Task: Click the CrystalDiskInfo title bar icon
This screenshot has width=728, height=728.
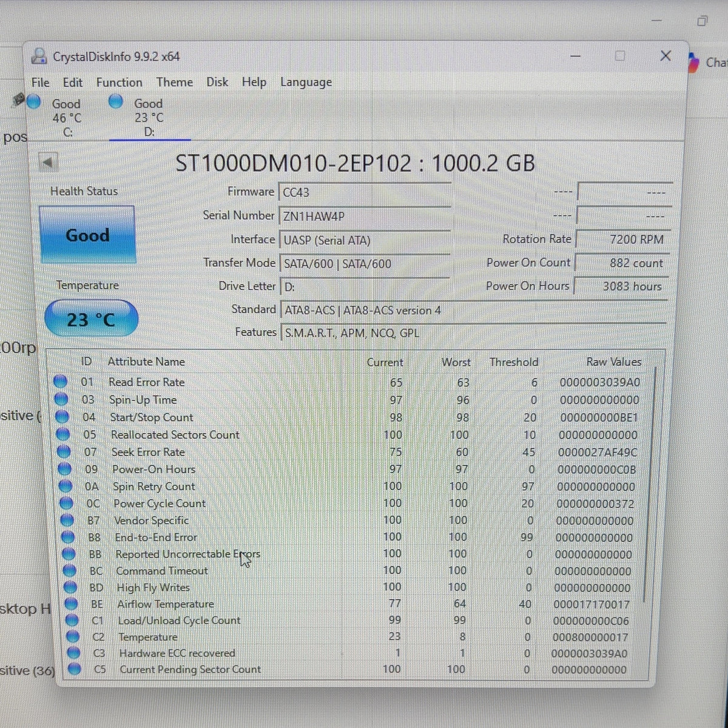Action: point(39,56)
